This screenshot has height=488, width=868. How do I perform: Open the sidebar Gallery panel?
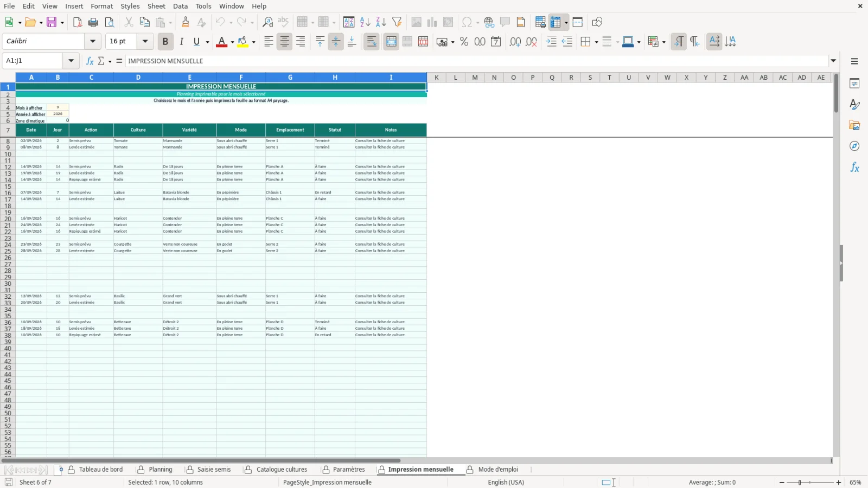pos(854,126)
